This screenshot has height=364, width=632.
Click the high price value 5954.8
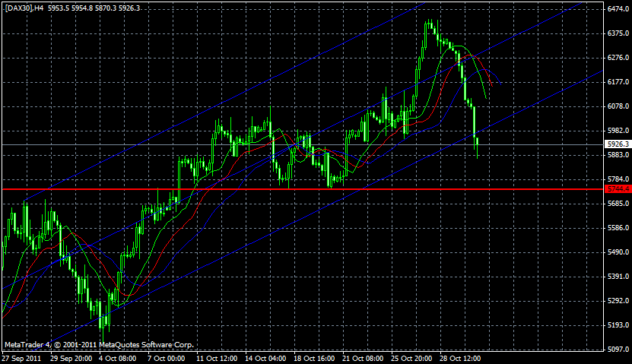82,8
